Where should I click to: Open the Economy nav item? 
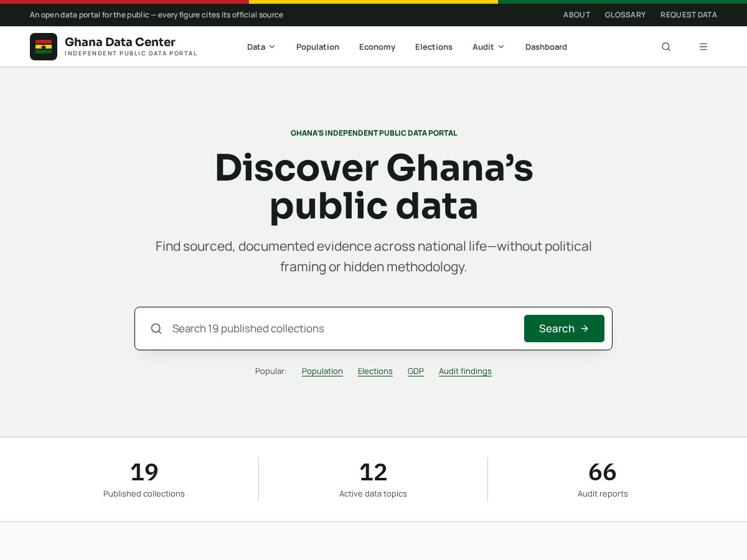coord(377,47)
